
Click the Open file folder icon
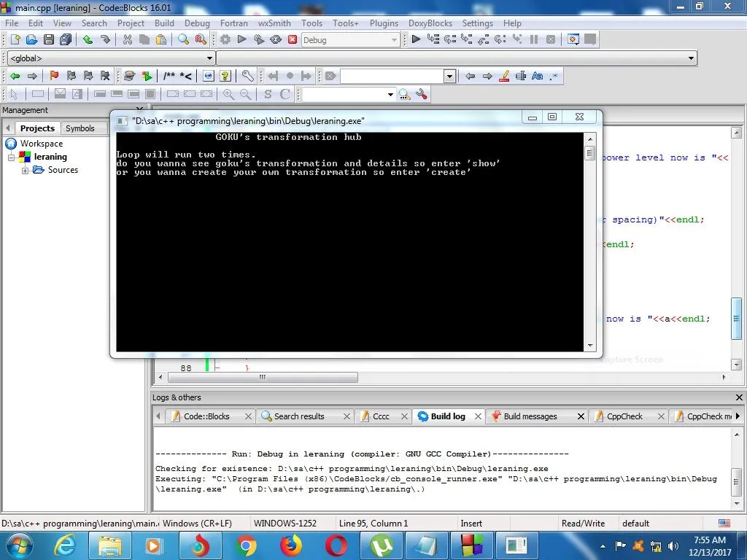[x=31, y=39]
